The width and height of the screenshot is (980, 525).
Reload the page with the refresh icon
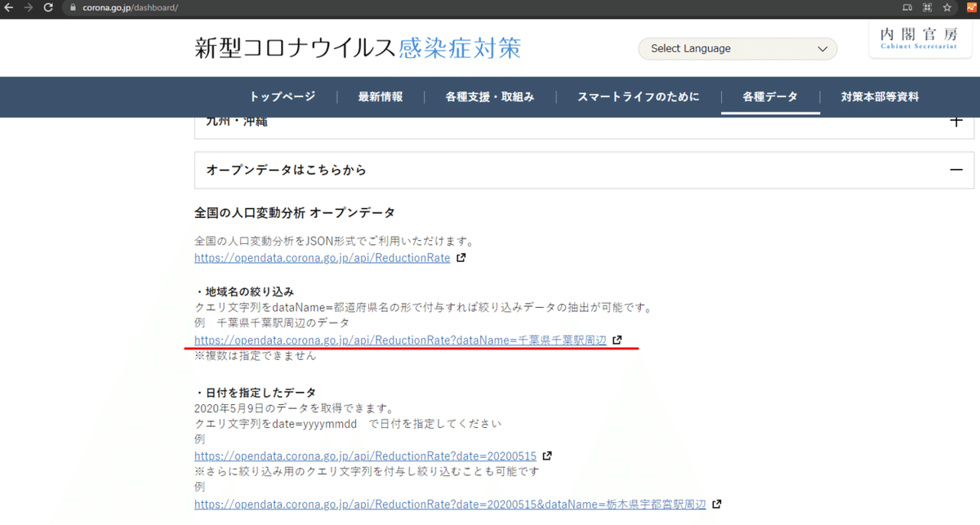[x=48, y=7]
